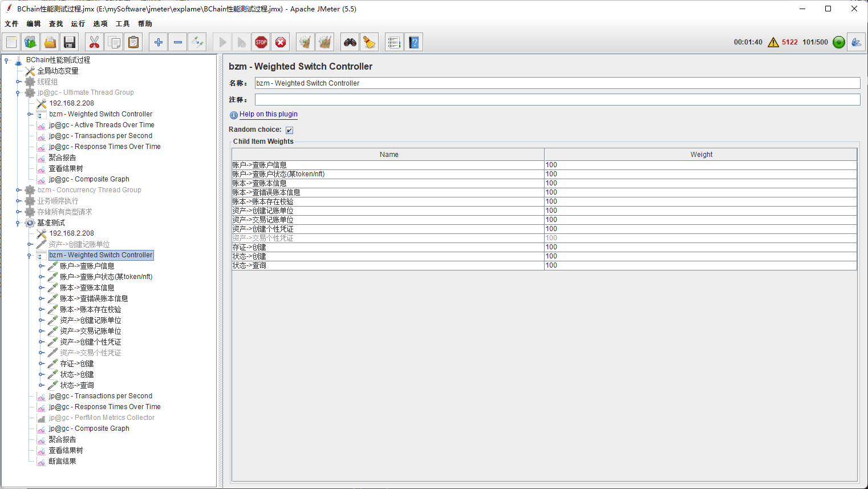
Task: Click the Open folder toolbar icon
Action: (50, 42)
